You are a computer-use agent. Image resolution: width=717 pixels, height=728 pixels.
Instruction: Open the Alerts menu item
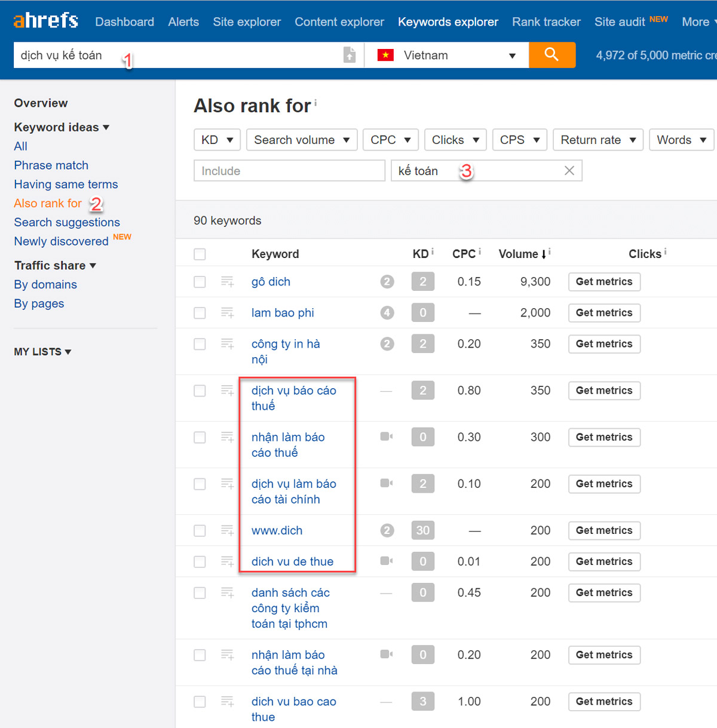click(183, 21)
